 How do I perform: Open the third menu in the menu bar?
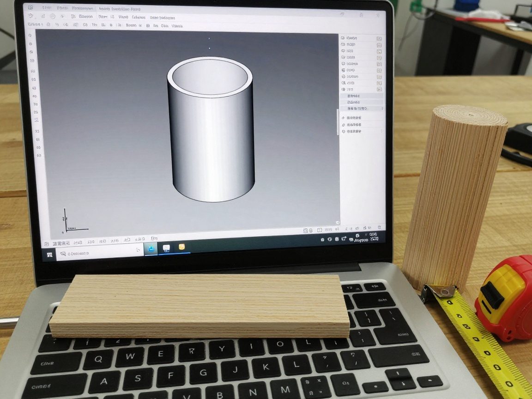coord(82,8)
